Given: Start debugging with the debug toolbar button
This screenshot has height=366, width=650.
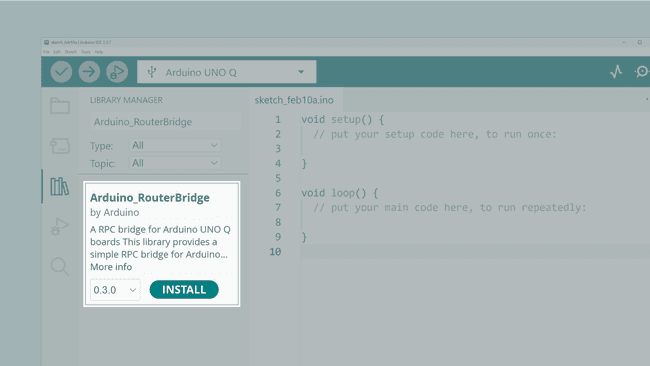Looking at the screenshot, I should click(117, 72).
